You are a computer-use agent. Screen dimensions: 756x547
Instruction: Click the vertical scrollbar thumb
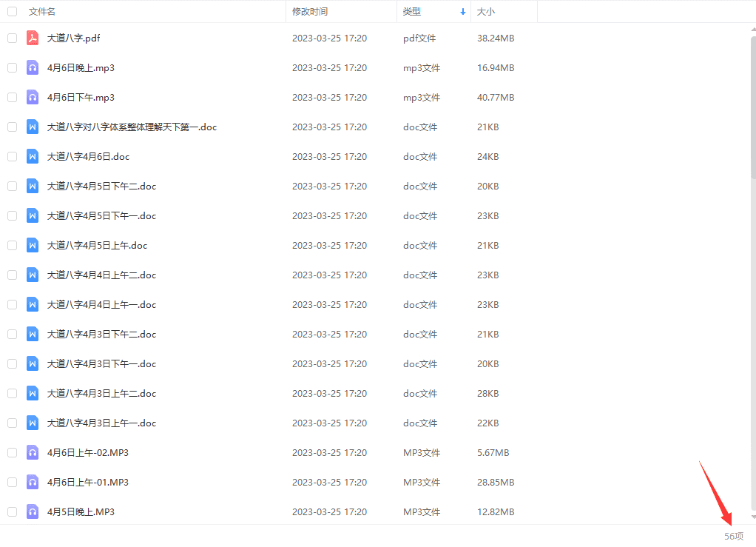click(753, 104)
